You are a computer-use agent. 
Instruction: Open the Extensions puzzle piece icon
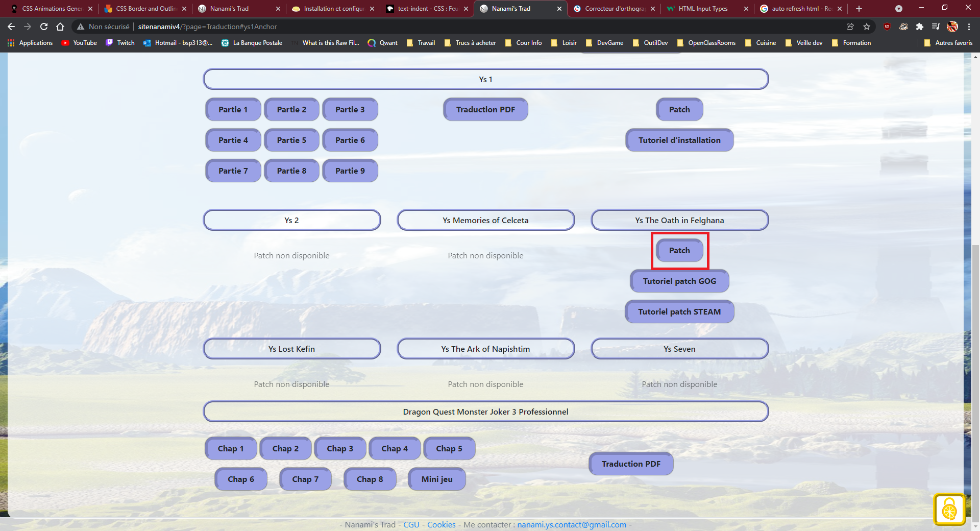[920, 27]
